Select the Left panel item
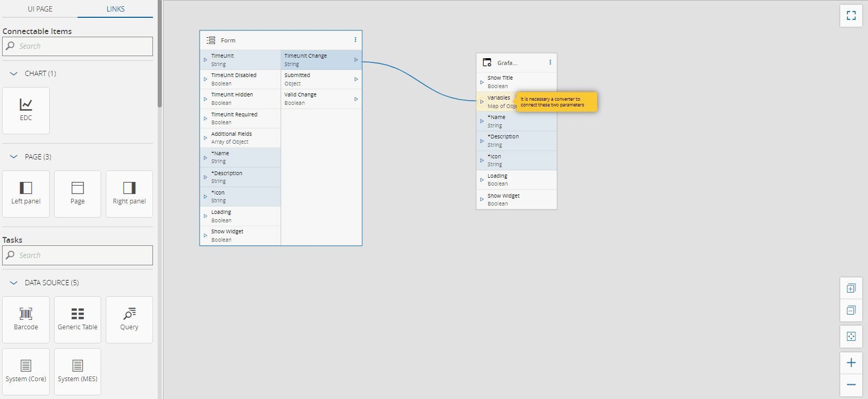Screen dimensions: 868x399 26,193
